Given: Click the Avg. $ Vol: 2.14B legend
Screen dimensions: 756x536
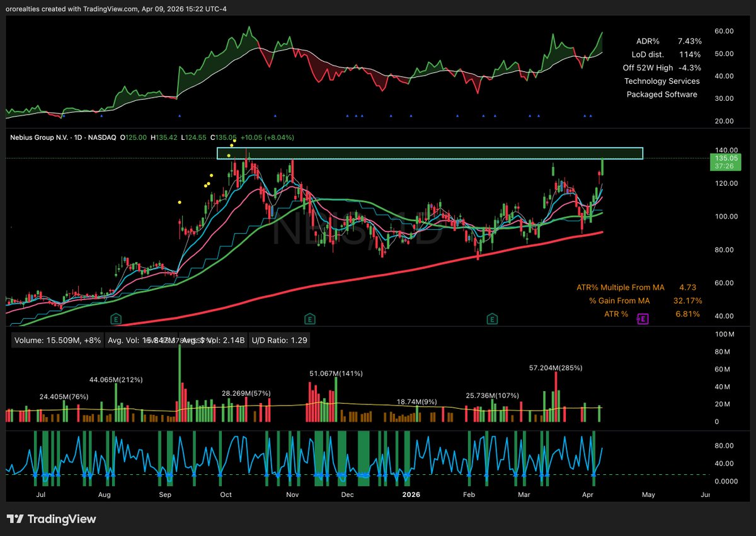Looking at the screenshot, I should click(x=212, y=340).
